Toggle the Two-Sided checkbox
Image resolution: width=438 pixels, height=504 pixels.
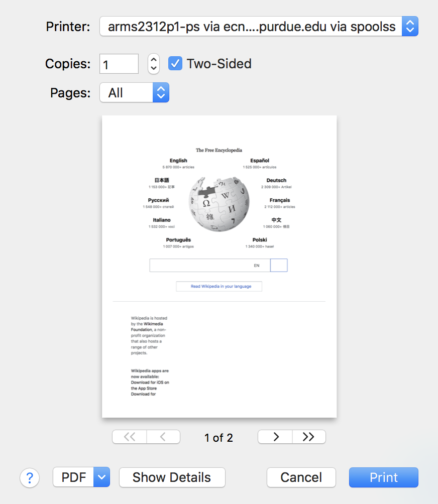tap(175, 64)
